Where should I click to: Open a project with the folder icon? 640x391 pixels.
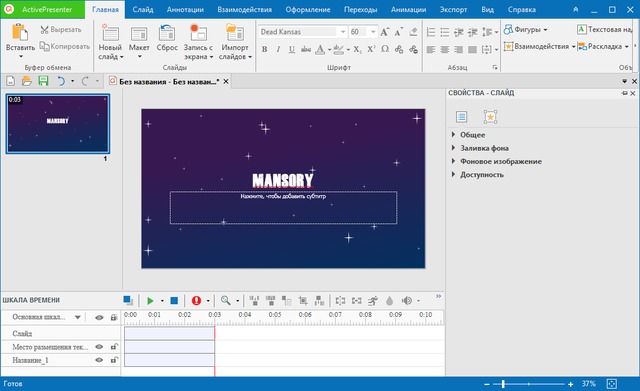click(x=27, y=81)
